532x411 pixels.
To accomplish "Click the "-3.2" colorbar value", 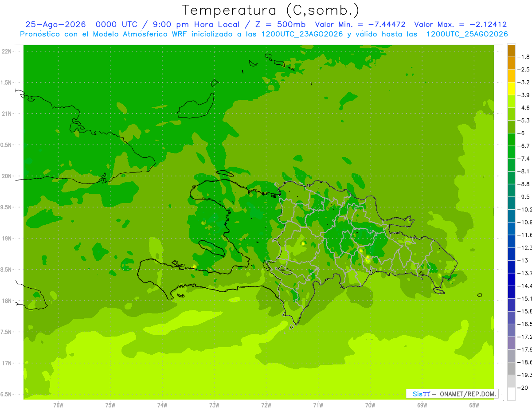I will [524, 82].
